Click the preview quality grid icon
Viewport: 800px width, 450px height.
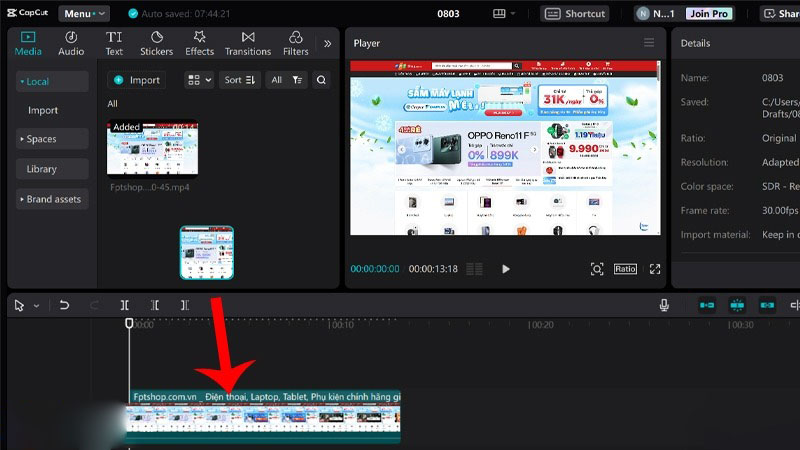(475, 269)
